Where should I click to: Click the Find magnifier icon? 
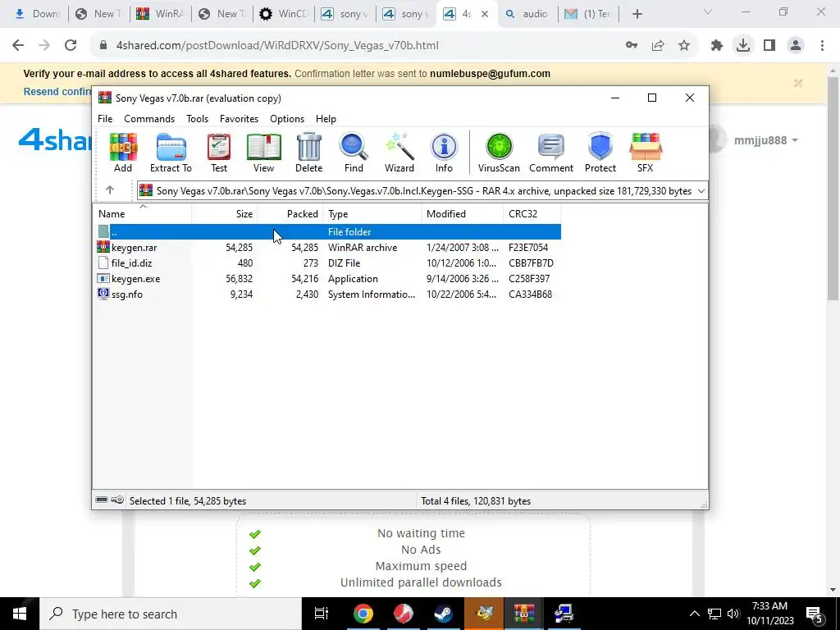(354, 153)
